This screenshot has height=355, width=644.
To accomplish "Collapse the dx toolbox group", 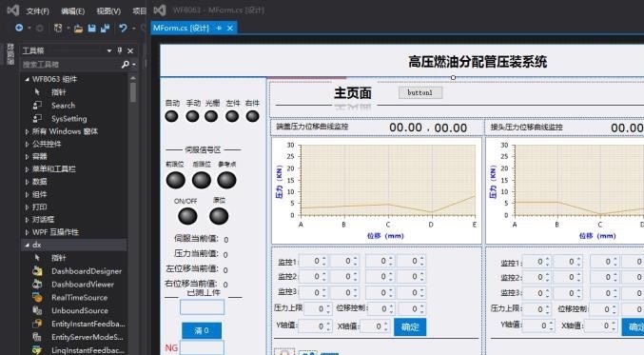I will point(27,245).
